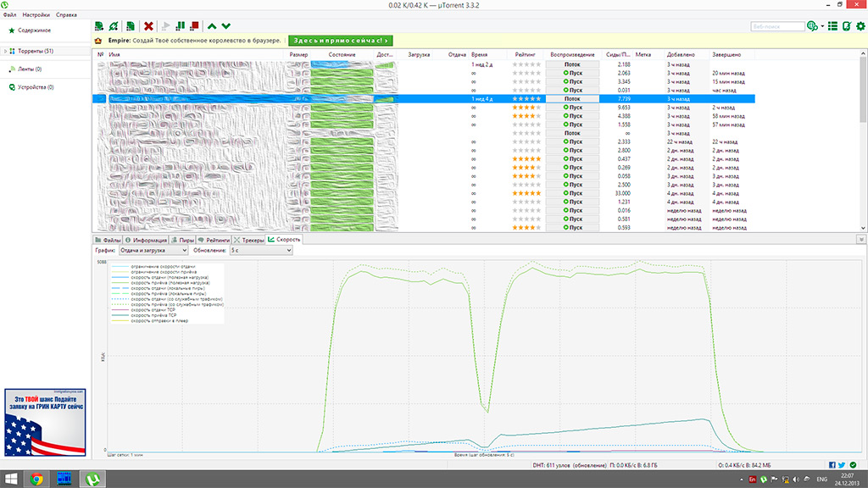
Task: Open the search engine selector dropdown arrow
Action: (822, 27)
